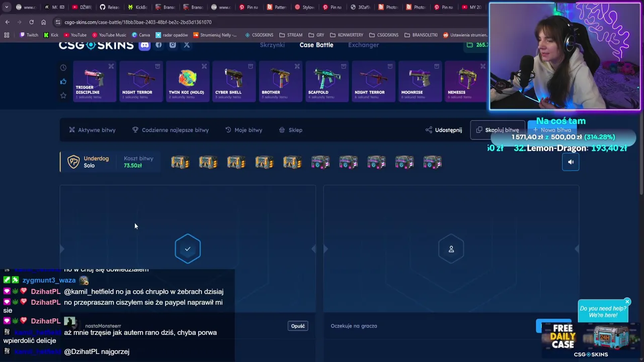Open the apps grid icon in the bookmarks bar
This screenshot has width=644, height=362.
point(7,35)
